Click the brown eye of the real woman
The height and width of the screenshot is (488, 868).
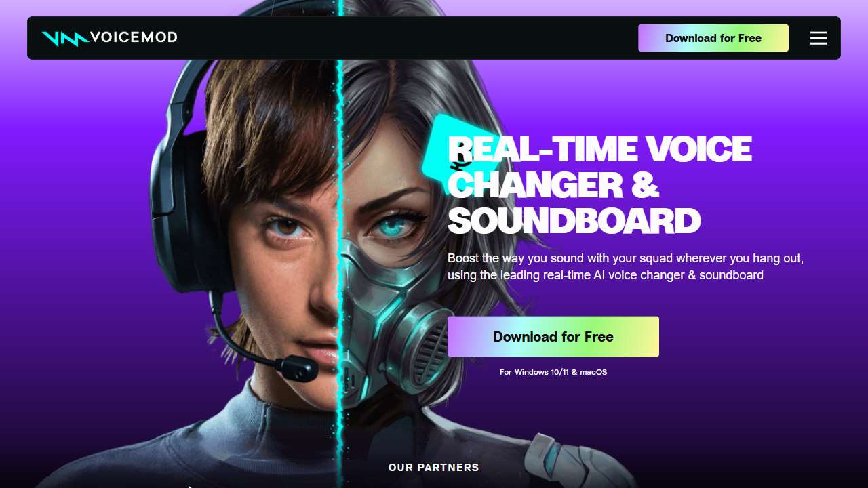289,227
